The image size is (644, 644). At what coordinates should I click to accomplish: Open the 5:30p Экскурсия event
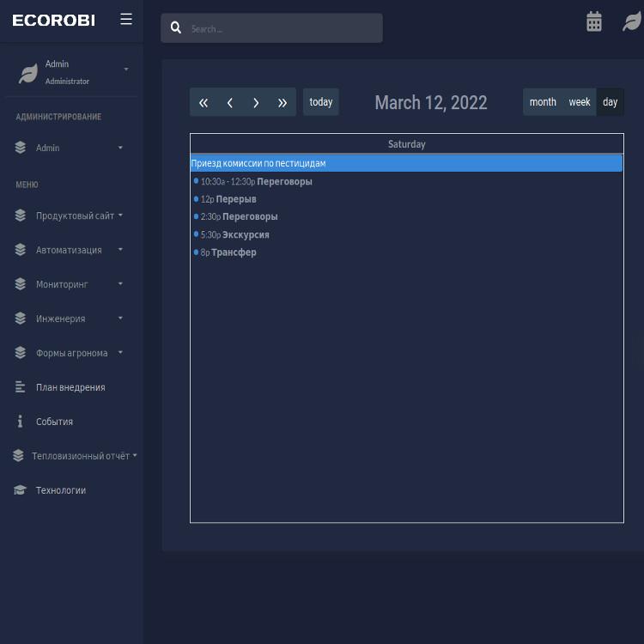tap(234, 234)
